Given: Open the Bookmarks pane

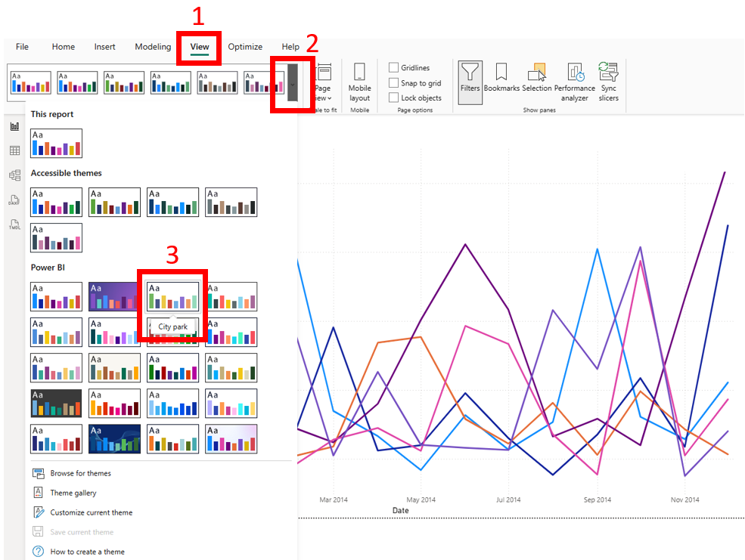Looking at the screenshot, I should 501,79.
